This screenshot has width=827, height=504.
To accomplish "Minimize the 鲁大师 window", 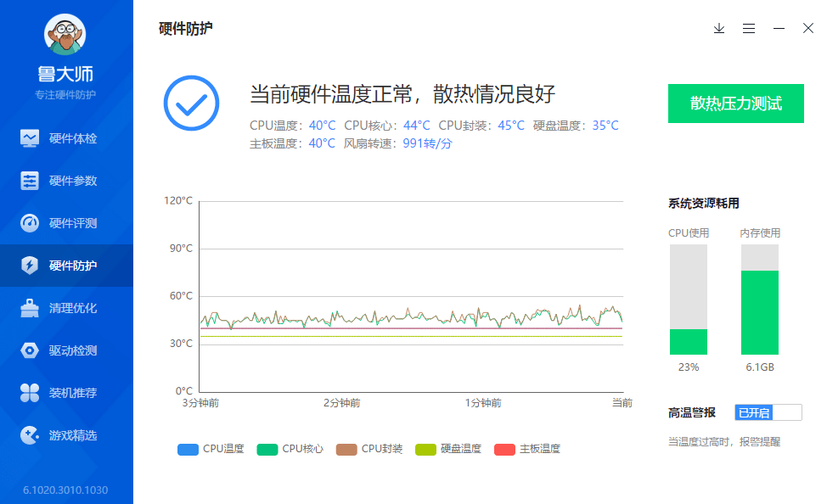I will [779, 29].
